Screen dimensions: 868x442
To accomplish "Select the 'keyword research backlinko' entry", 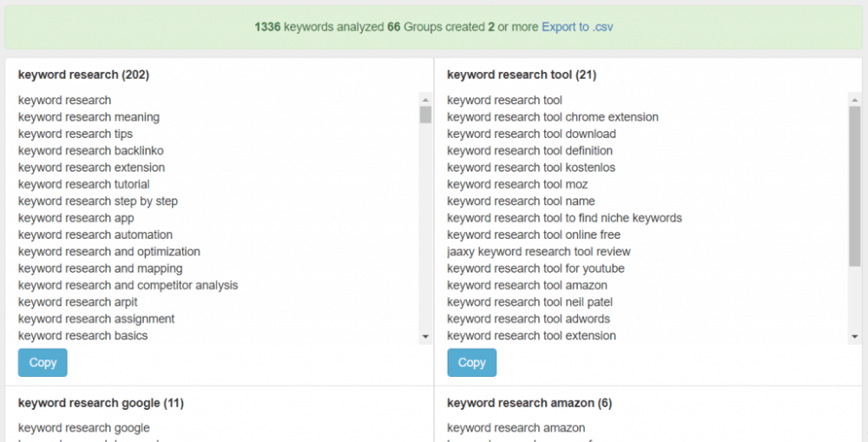I will click(x=91, y=151).
